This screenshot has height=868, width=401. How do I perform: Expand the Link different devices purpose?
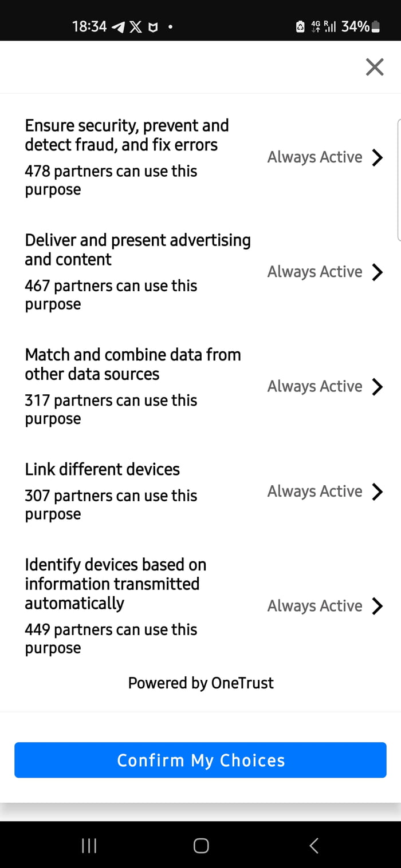[376, 492]
